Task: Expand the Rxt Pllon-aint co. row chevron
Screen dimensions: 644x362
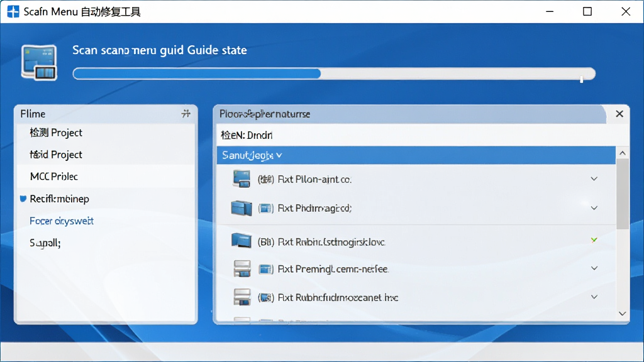Action: coord(594,179)
